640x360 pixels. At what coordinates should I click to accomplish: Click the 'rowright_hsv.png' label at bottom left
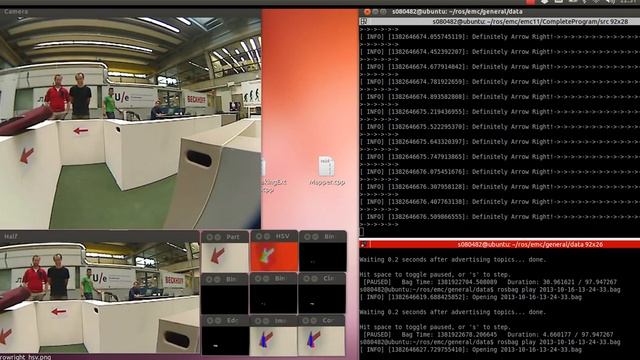click(26, 357)
